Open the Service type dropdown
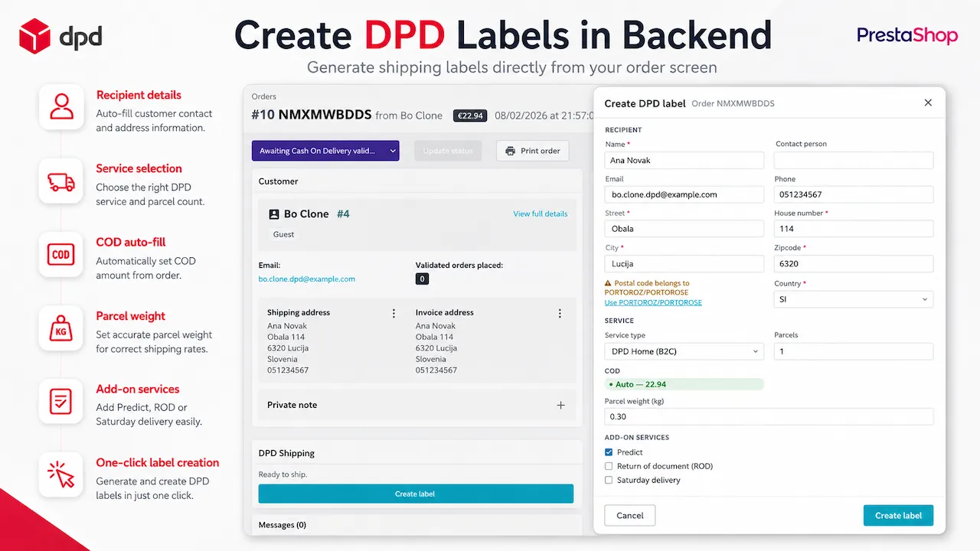The image size is (980, 551). coord(684,351)
